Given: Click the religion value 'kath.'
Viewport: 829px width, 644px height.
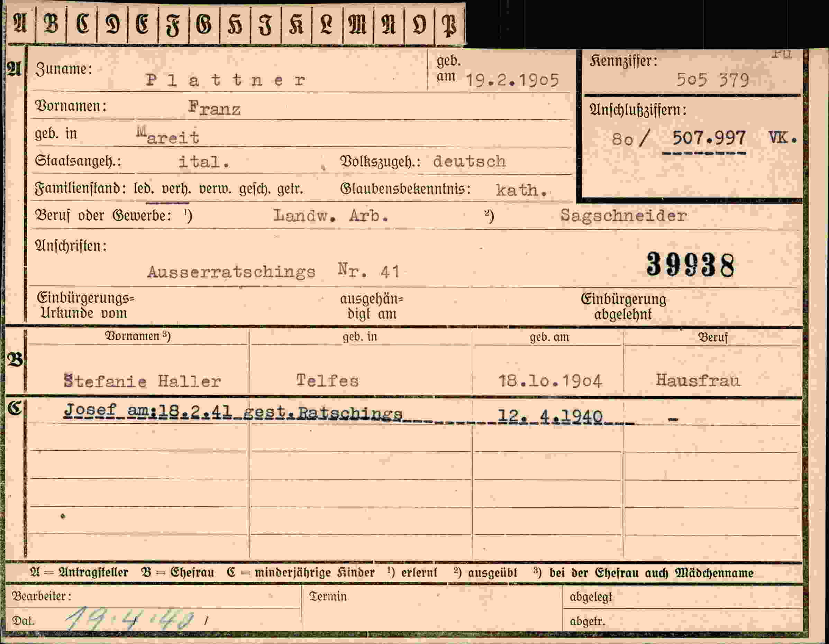Looking at the screenshot, I should point(521,190).
